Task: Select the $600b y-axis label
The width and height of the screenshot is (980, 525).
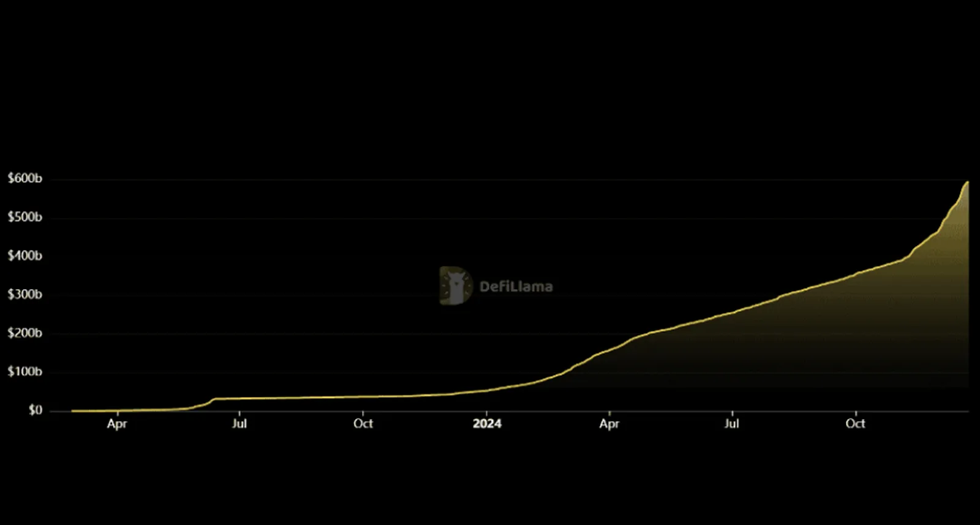Action: tap(24, 178)
